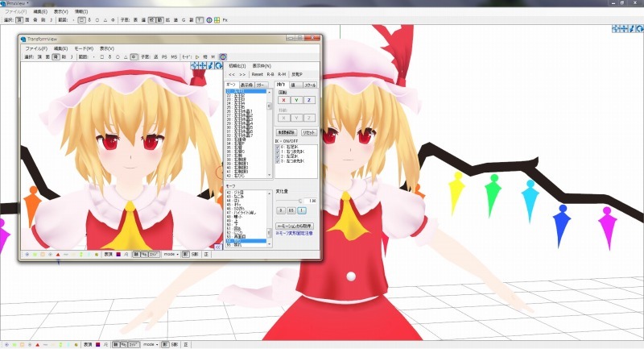Click morph value input field showing 1.00
Image resolution: width=644 pixels, height=349 pixels.
(311, 201)
